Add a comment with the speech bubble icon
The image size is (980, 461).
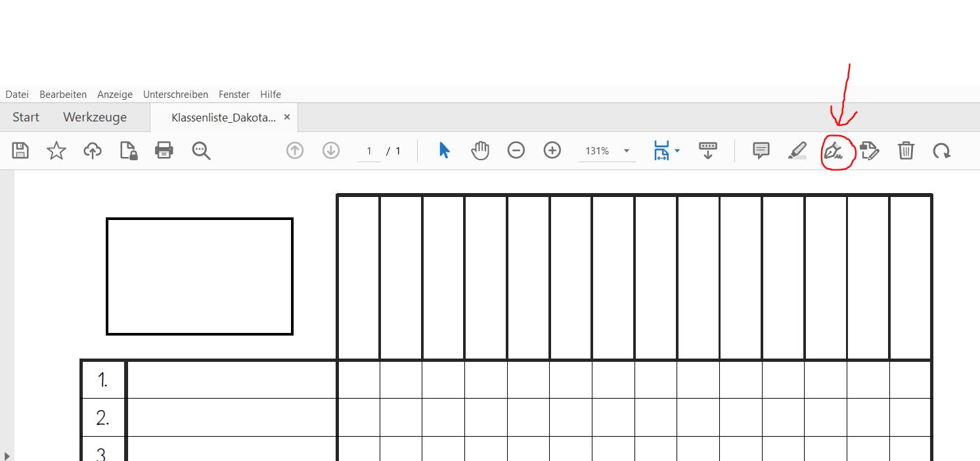pyautogui.click(x=761, y=150)
